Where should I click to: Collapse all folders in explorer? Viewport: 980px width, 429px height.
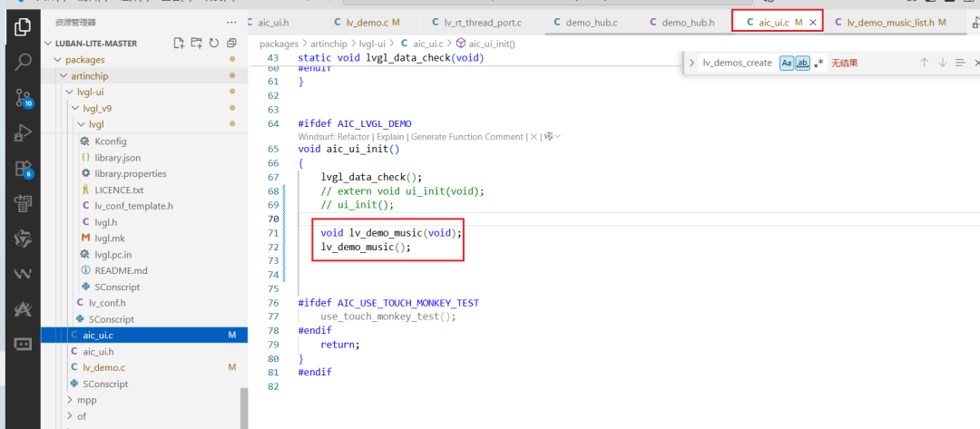point(232,44)
